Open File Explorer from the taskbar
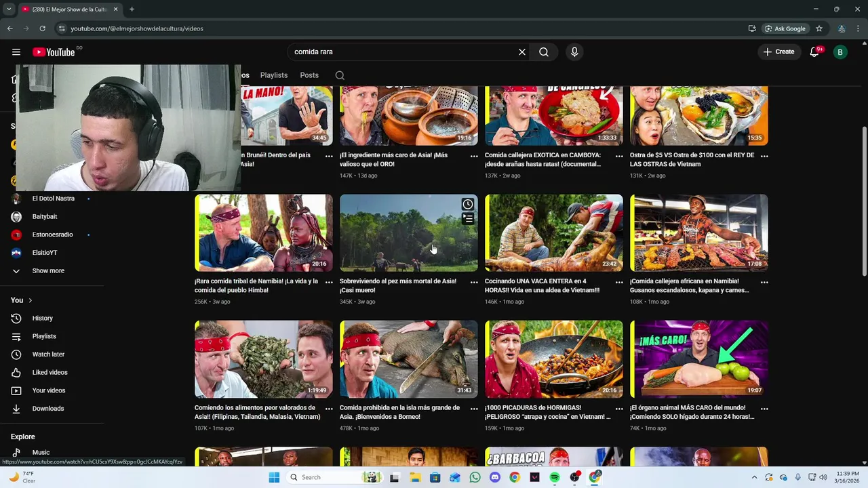 coord(415,477)
